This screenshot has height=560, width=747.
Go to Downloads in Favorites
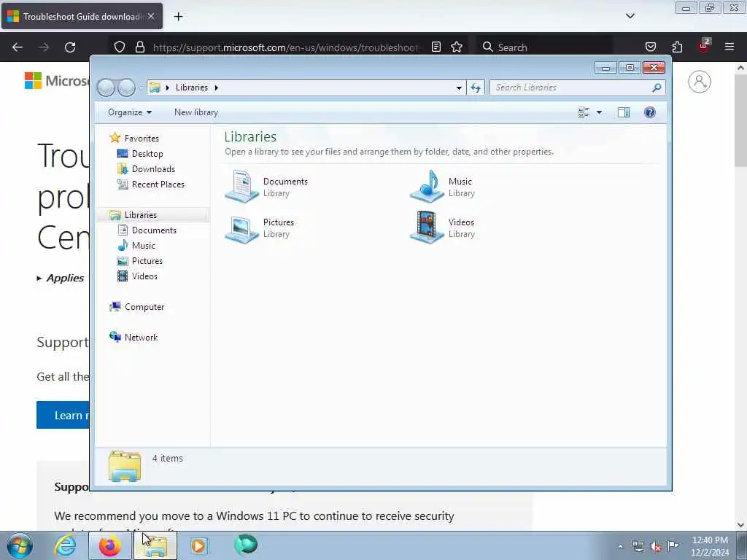click(x=153, y=169)
